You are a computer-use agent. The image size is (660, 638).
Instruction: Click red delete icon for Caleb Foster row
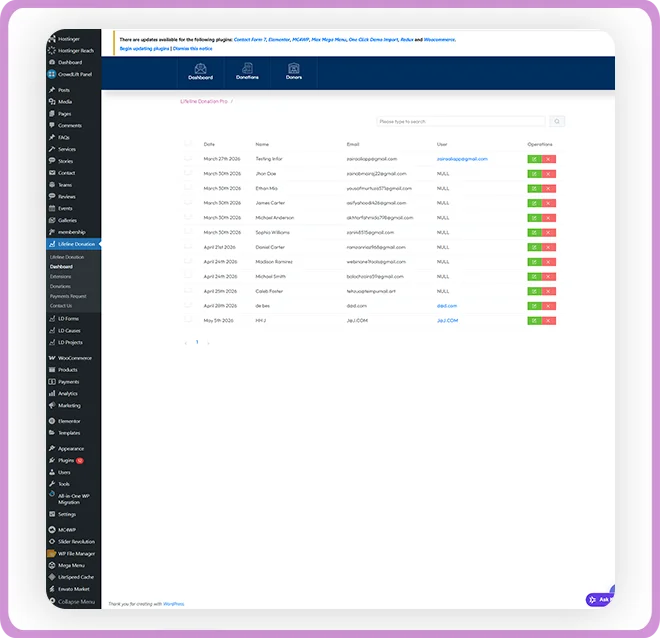(x=548, y=291)
